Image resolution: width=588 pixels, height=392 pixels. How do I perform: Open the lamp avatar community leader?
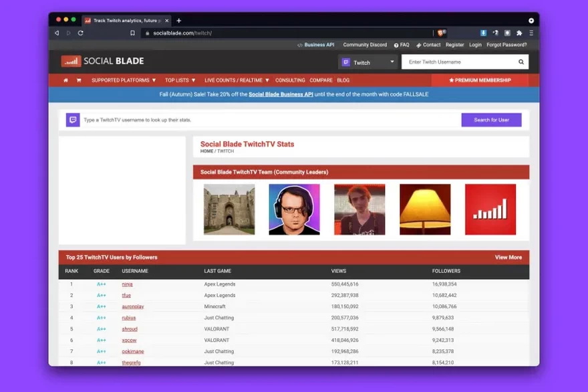(425, 209)
